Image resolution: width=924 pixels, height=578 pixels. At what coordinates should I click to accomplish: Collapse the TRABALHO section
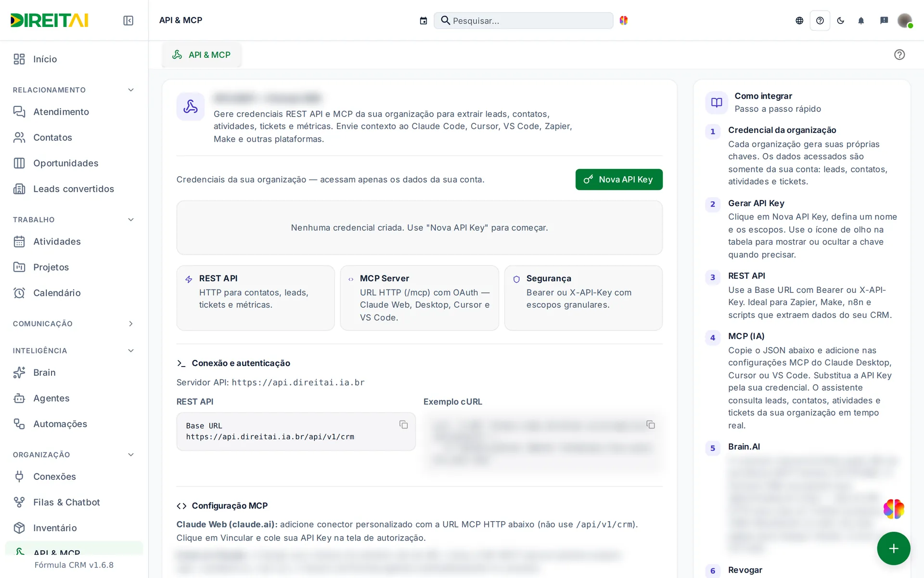tap(74, 220)
